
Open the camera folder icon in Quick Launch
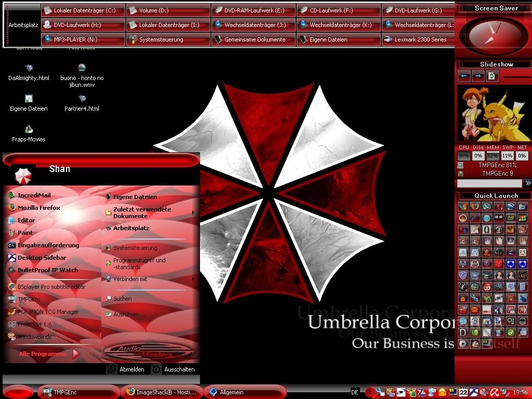pos(523,206)
